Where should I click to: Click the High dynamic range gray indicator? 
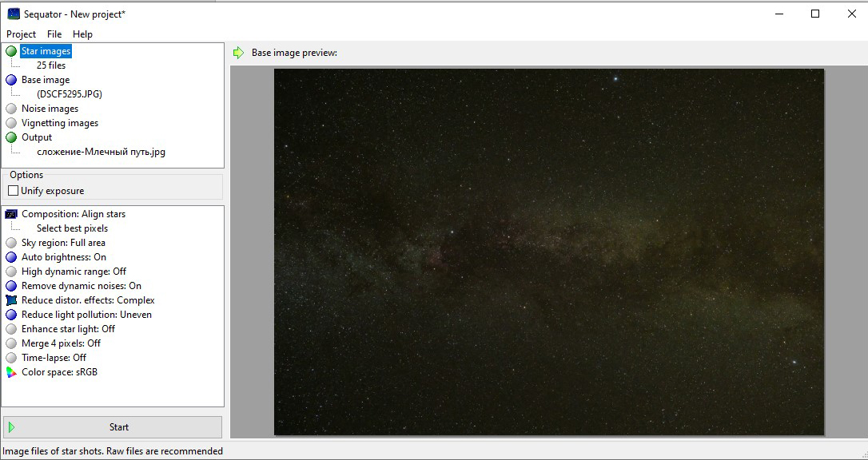click(11, 272)
